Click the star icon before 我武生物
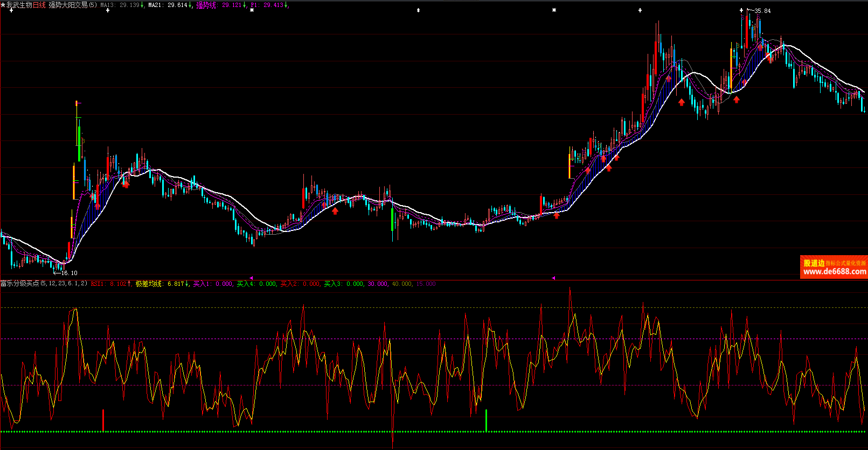 click(3, 5)
